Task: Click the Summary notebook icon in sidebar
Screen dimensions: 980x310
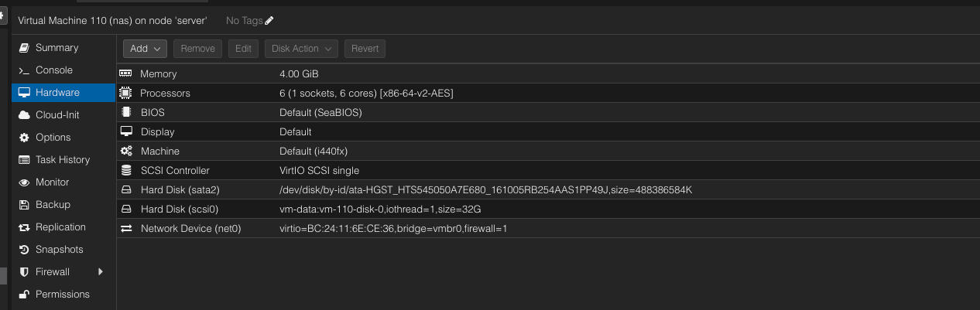Action: pos(23,48)
